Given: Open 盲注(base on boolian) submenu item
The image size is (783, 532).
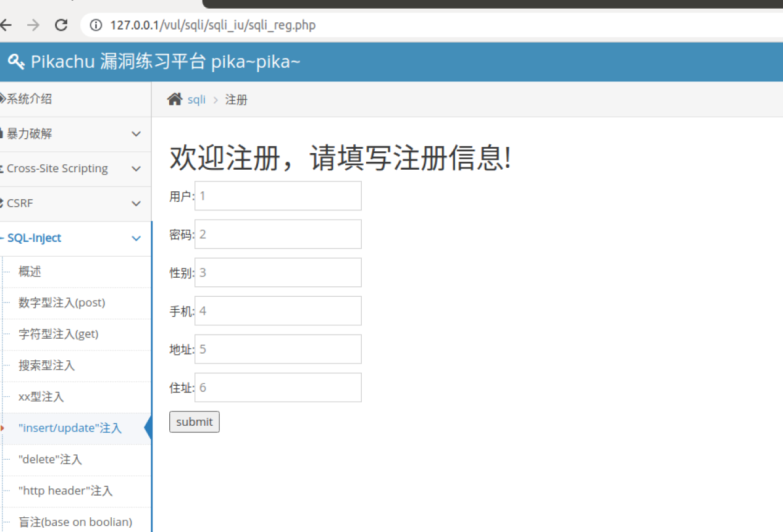Looking at the screenshot, I should coord(77,522).
